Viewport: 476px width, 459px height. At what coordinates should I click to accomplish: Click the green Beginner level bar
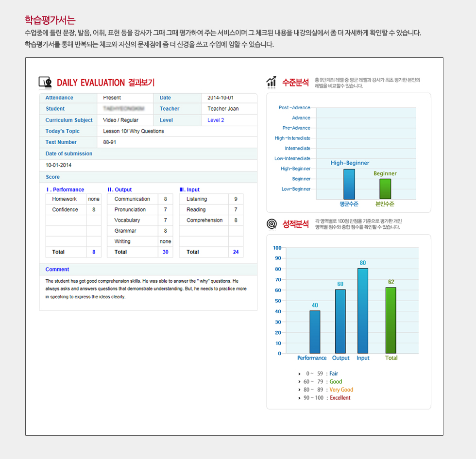tap(385, 188)
